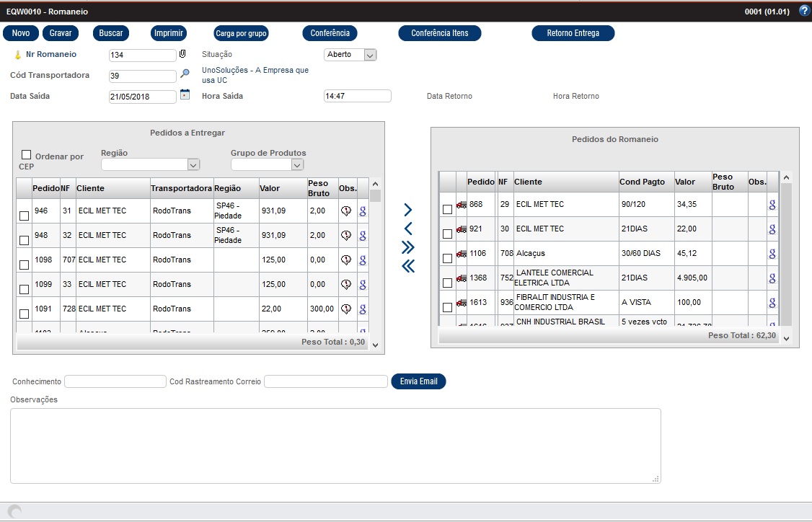Open observation icon for order 946

click(346, 211)
